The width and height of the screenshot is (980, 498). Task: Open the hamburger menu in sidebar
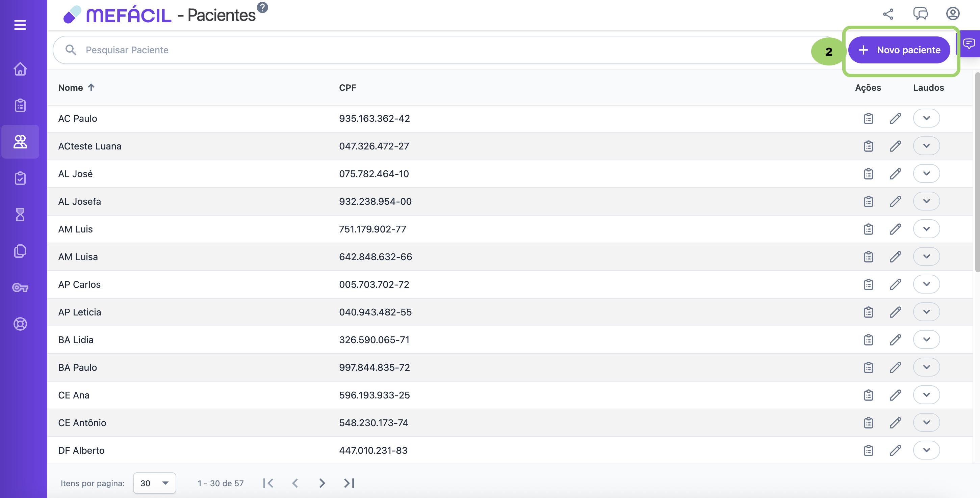(20, 25)
